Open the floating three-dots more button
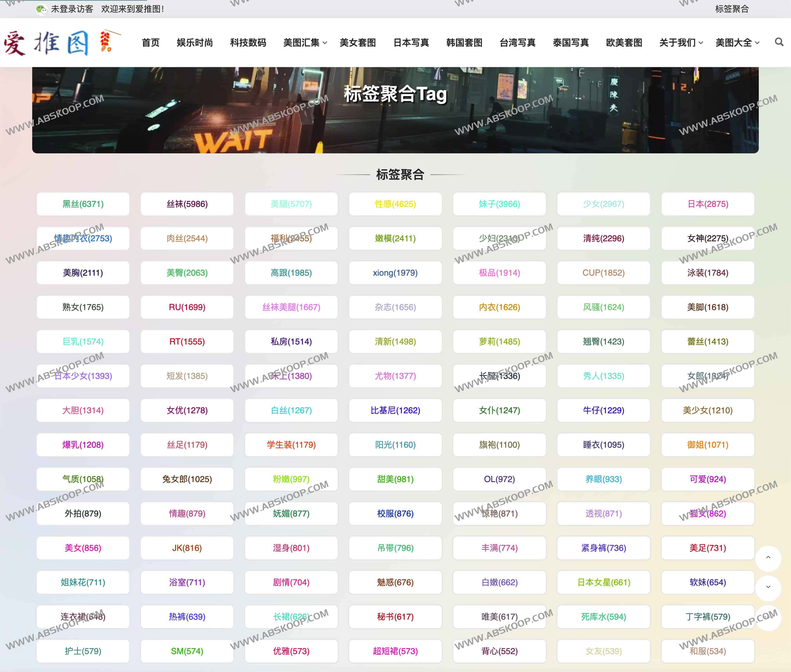The width and height of the screenshot is (791, 672). [x=768, y=617]
